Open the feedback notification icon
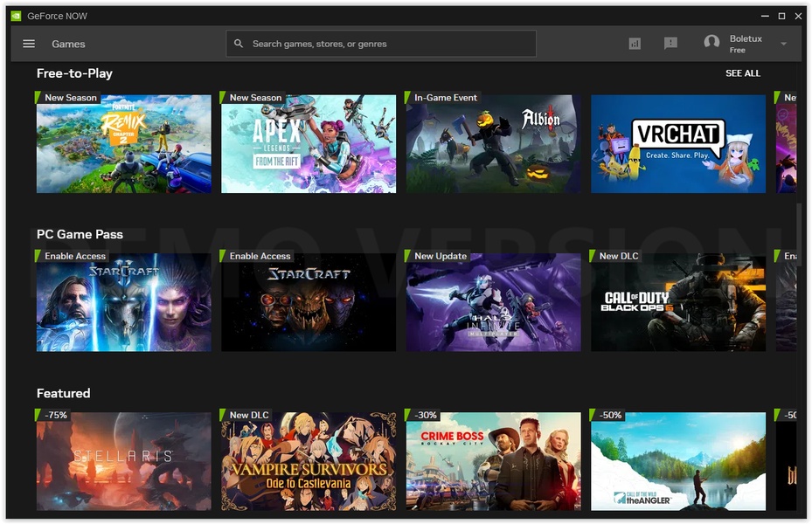This screenshot has width=812, height=524. pyautogui.click(x=670, y=44)
